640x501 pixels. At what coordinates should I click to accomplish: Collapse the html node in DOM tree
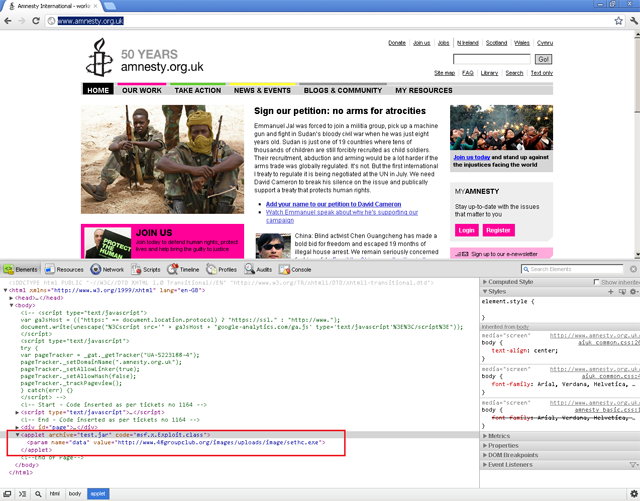pos(5,290)
